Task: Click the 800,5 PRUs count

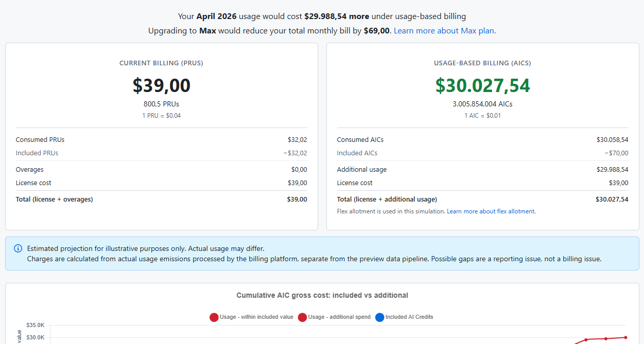Action: click(x=161, y=104)
